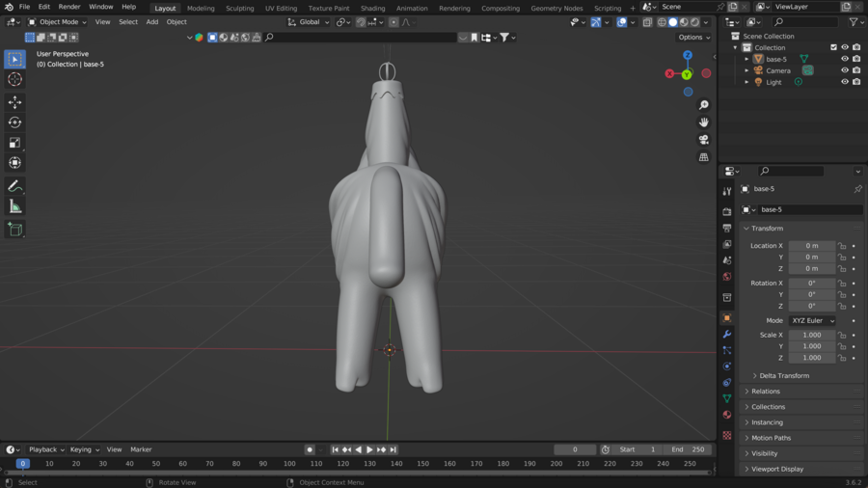Activate the Annotate tool

click(x=14, y=186)
